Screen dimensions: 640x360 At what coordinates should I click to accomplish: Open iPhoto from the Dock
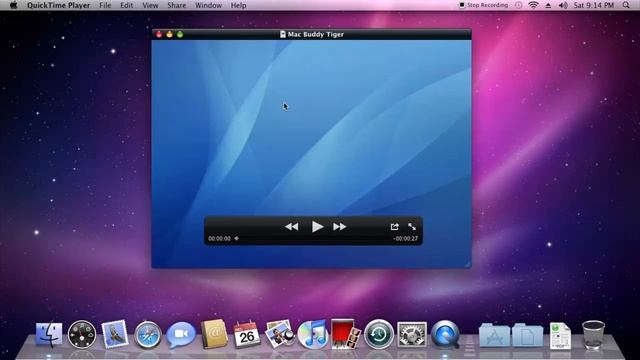tap(280, 334)
